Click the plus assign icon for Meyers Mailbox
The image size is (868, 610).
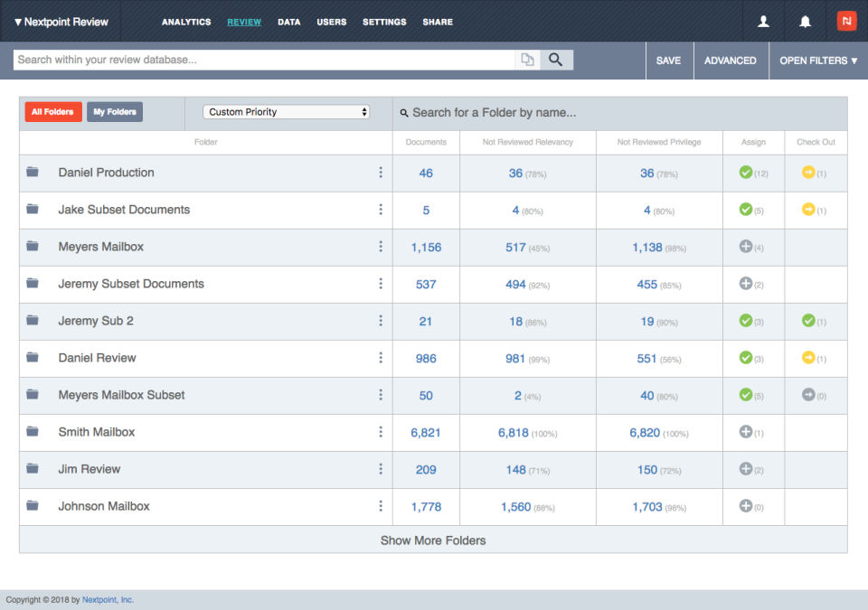[x=746, y=246]
